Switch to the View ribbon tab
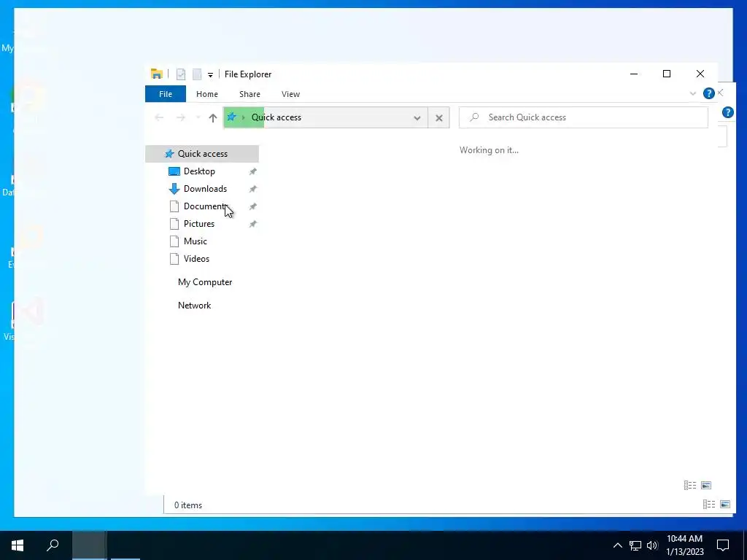 tap(290, 94)
